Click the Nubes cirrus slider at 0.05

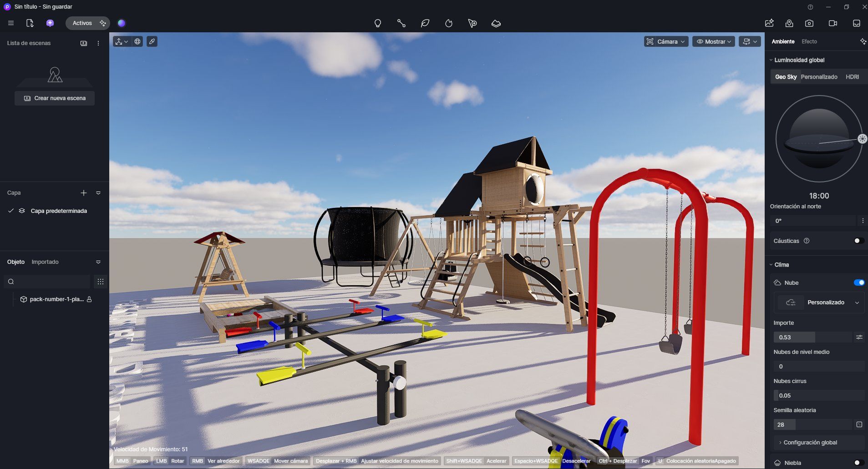coord(819,395)
